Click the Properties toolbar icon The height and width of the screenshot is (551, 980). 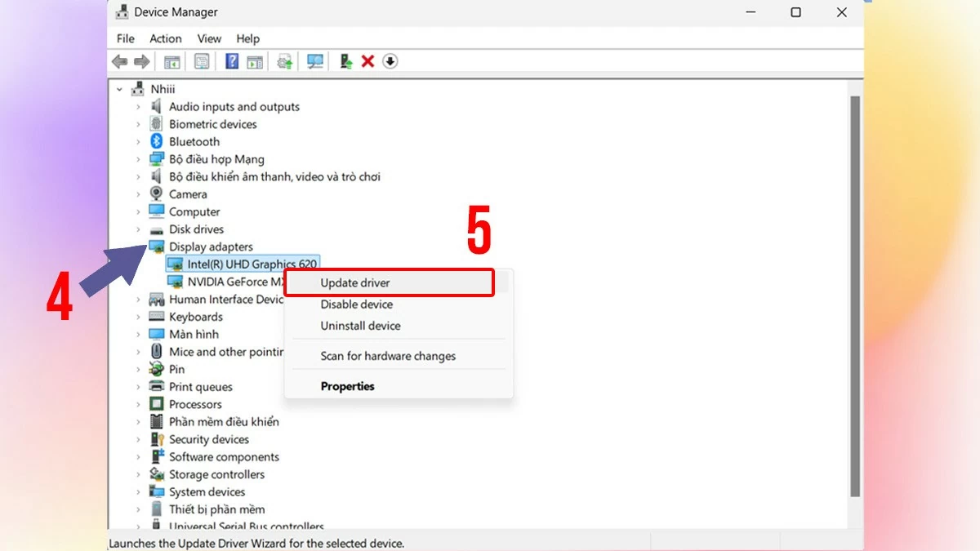tap(202, 60)
